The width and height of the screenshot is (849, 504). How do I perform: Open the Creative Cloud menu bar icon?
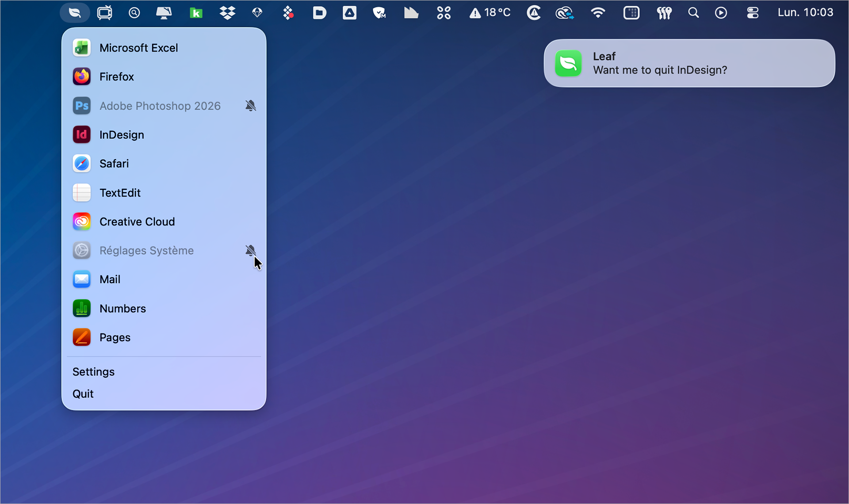click(x=565, y=13)
